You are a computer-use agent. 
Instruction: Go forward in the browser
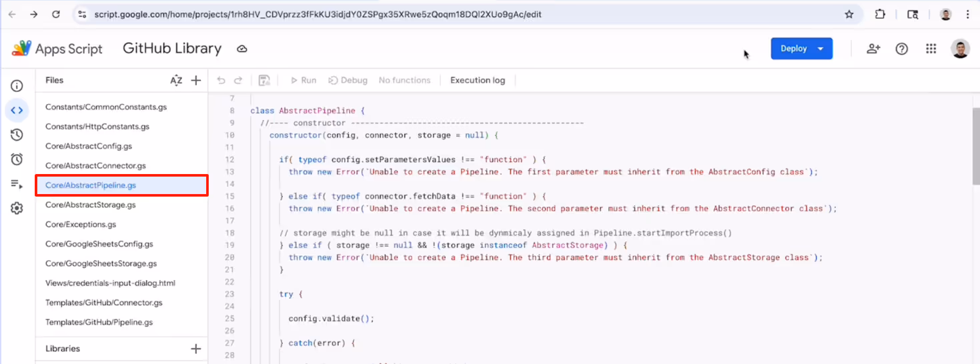(x=34, y=14)
